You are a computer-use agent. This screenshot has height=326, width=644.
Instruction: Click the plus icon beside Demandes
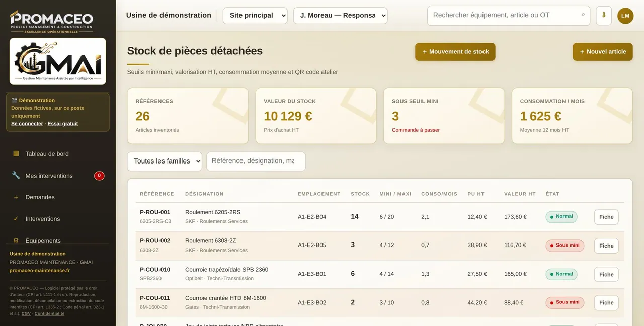pos(16,197)
